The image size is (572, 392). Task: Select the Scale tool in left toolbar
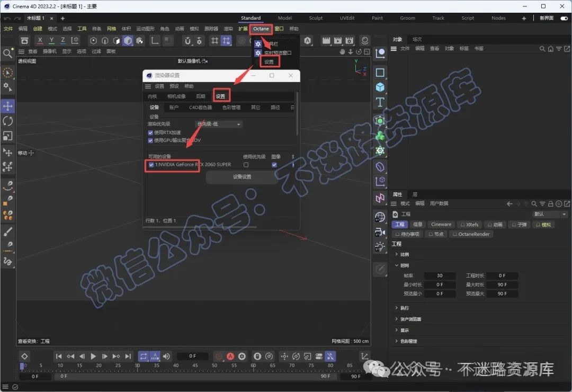click(7, 136)
